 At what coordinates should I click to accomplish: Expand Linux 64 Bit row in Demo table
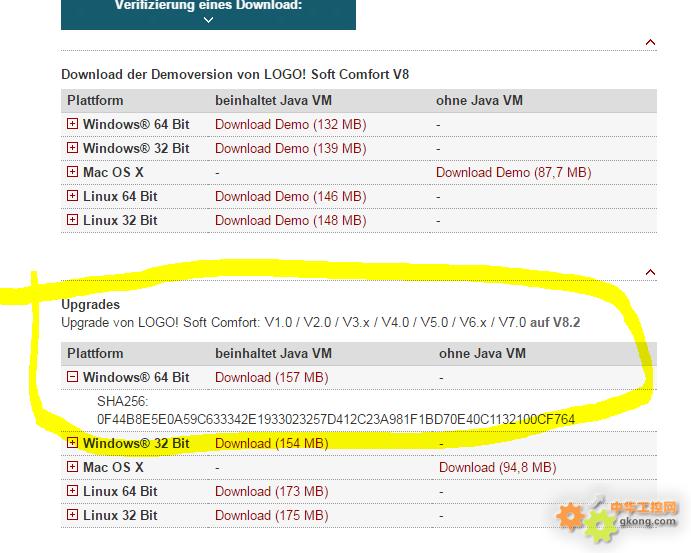tap(72, 196)
